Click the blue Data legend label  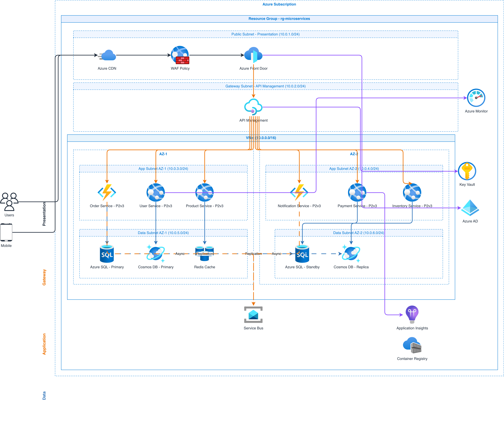pos(44,396)
